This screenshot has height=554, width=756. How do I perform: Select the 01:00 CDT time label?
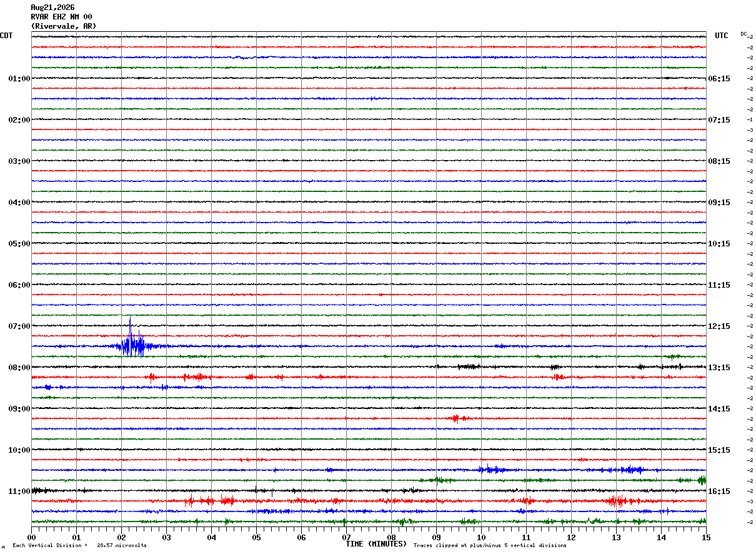point(19,79)
